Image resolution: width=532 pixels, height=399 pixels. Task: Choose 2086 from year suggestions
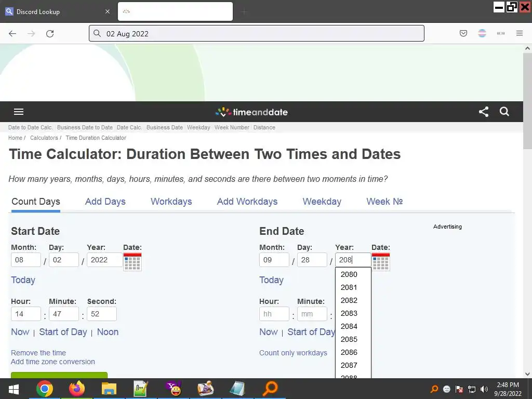click(353, 352)
